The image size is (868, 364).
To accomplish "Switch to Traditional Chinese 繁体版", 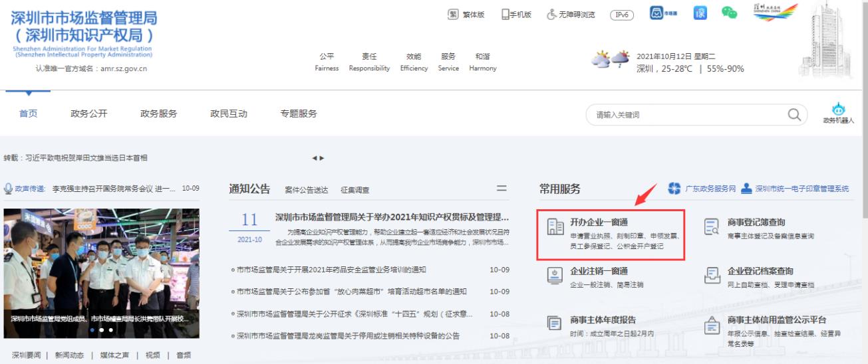I will coord(468,15).
